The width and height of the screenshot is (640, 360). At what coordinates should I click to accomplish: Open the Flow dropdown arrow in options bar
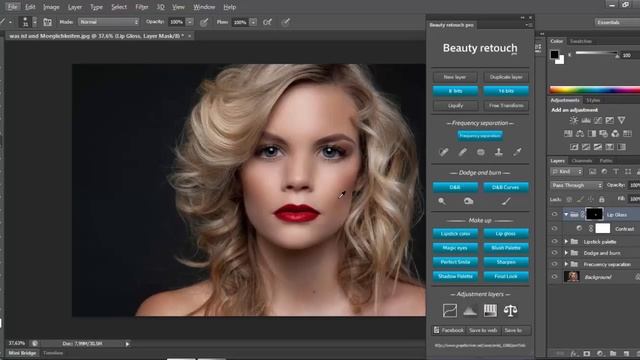click(253, 22)
